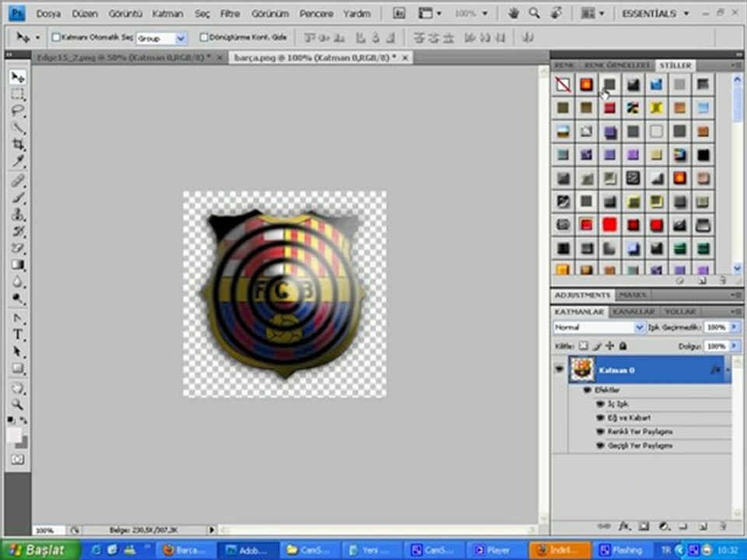This screenshot has width=747, height=560.
Task: Click the Başlat start button
Action: tap(40, 550)
